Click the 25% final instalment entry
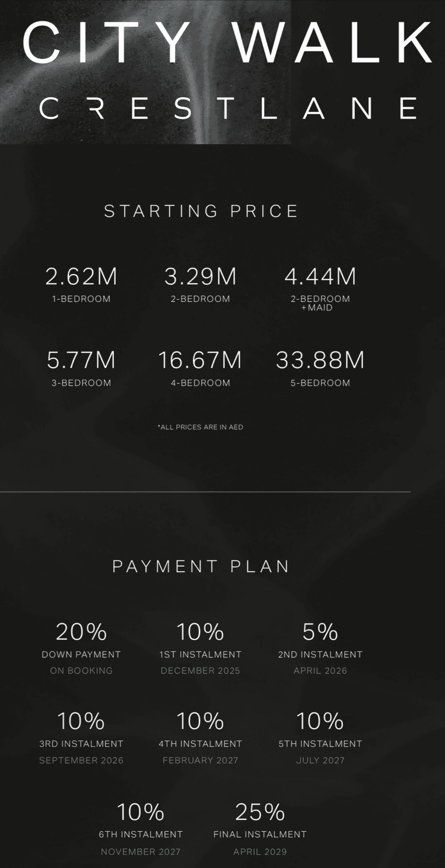This screenshot has width=445, height=868. (260, 828)
